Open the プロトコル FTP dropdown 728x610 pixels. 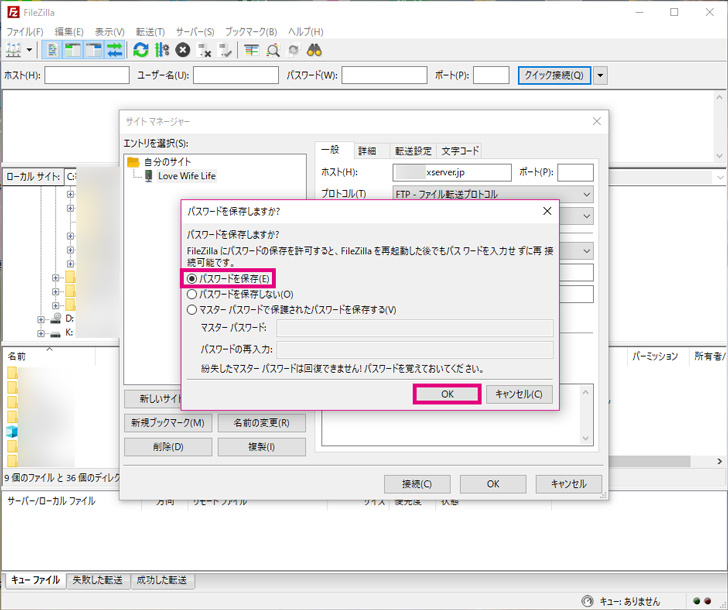pyautogui.click(x=493, y=194)
